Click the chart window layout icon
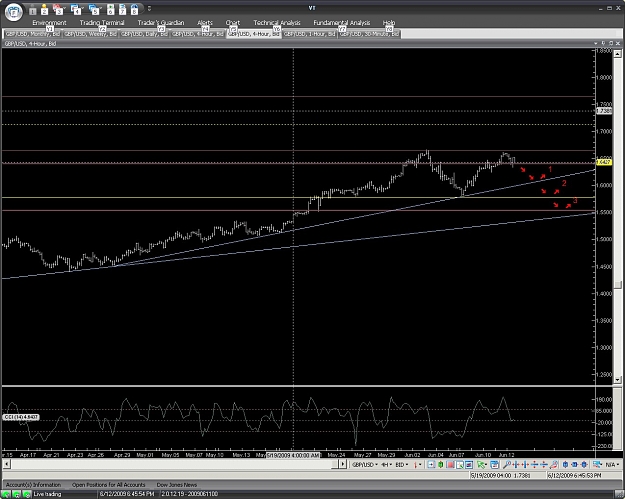625x499 pixels. [469, 465]
